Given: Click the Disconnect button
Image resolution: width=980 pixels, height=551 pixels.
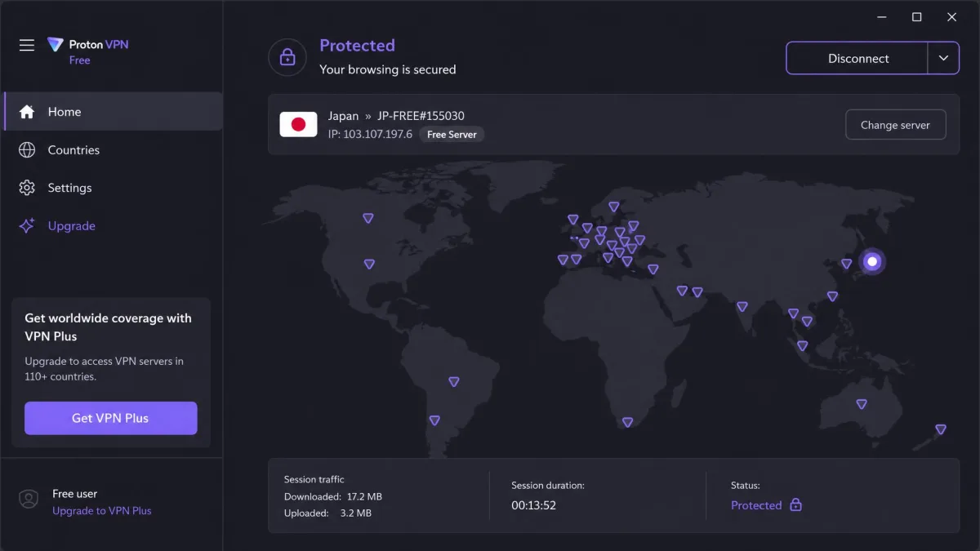Looking at the screenshot, I should click(x=857, y=58).
